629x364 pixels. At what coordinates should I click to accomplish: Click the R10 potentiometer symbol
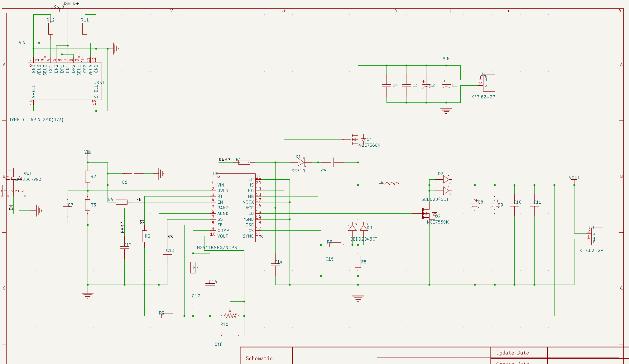pyautogui.click(x=230, y=316)
